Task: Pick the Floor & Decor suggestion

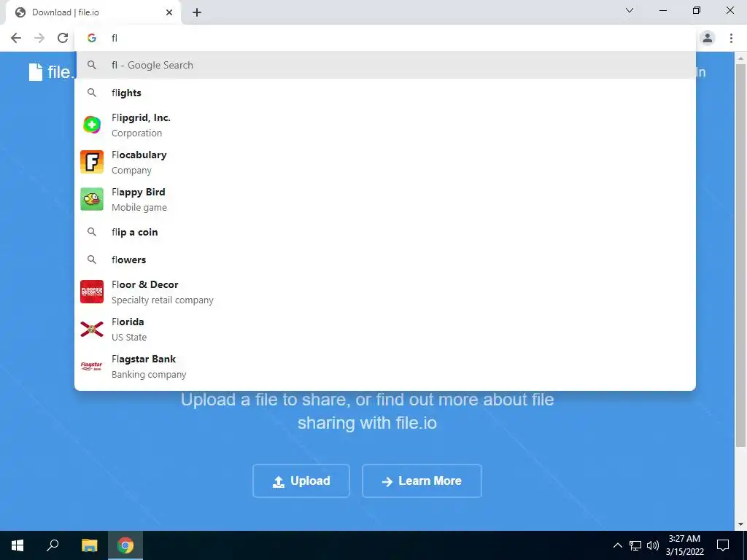Action: pyautogui.click(x=385, y=292)
